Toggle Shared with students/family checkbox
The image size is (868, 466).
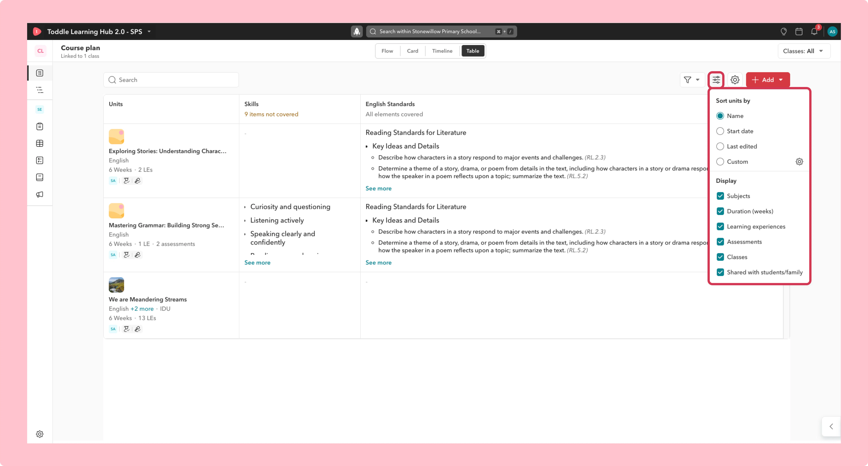coord(720,272)
